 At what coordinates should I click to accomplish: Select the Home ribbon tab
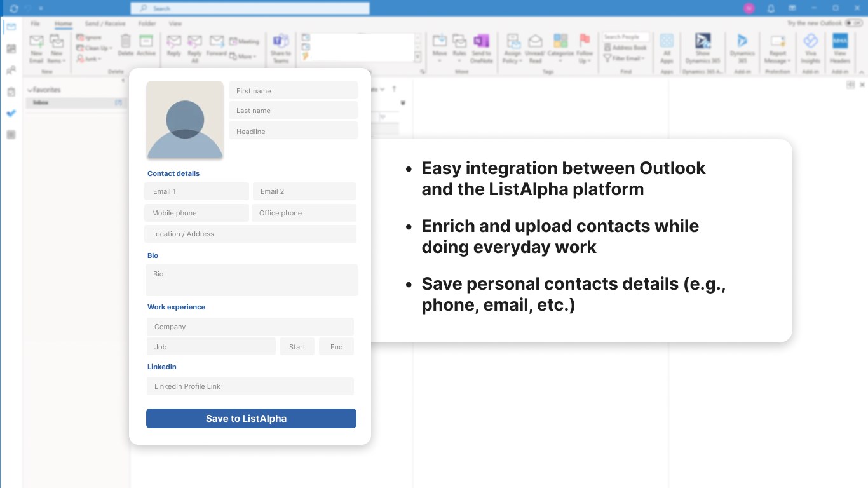63,24
